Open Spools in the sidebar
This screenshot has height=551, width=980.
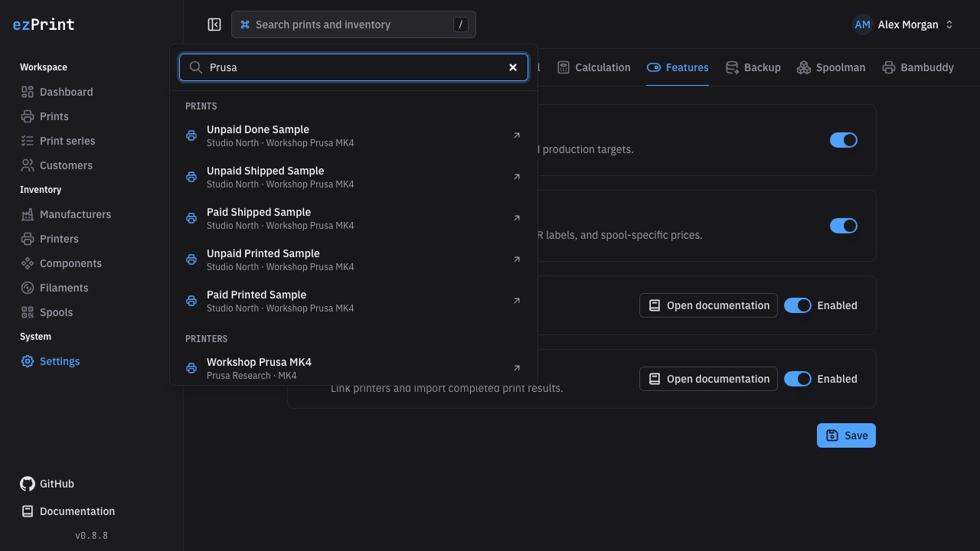point(92,312)
